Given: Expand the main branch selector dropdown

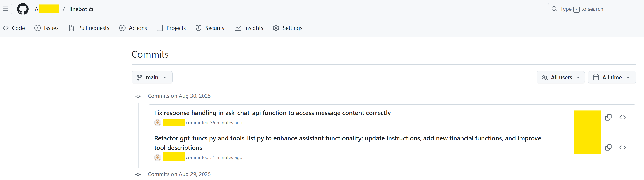Looking at the screenshot, I should coord(152,77).
